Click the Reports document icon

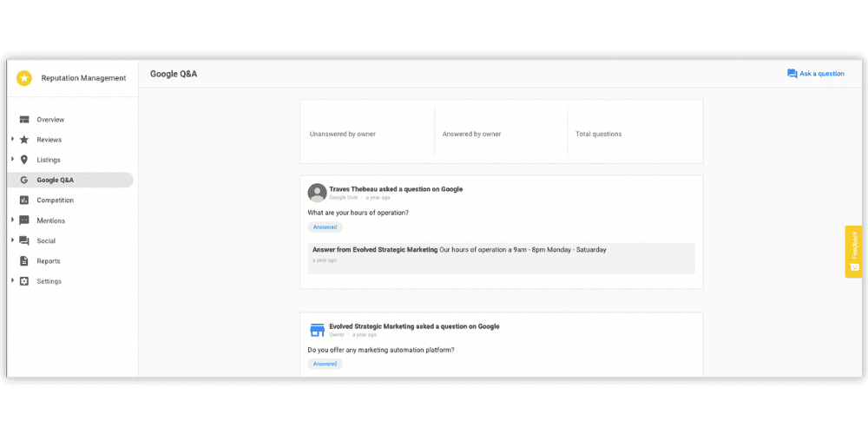(24, 261)
